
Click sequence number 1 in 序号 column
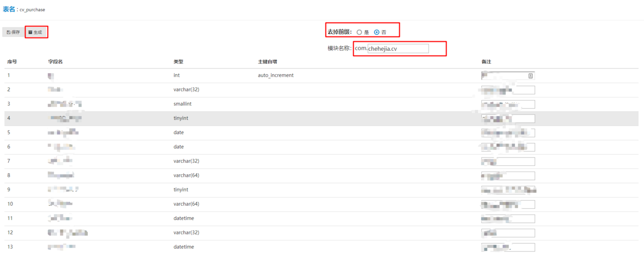pos(9,75)
